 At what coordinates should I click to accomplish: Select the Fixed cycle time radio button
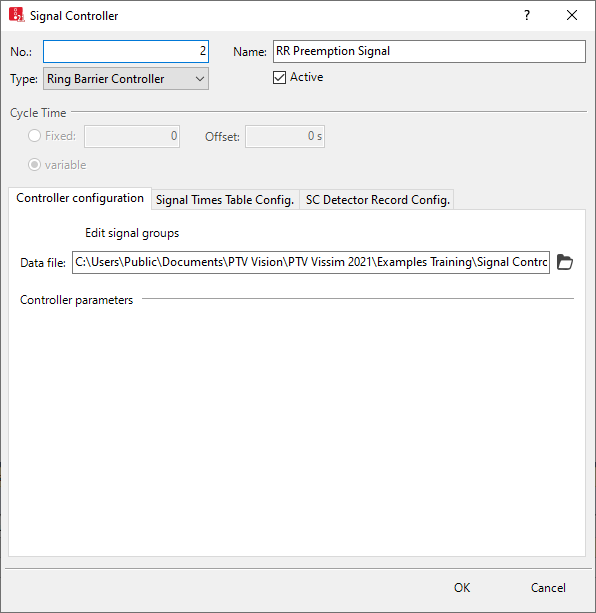tap(34, 136)
